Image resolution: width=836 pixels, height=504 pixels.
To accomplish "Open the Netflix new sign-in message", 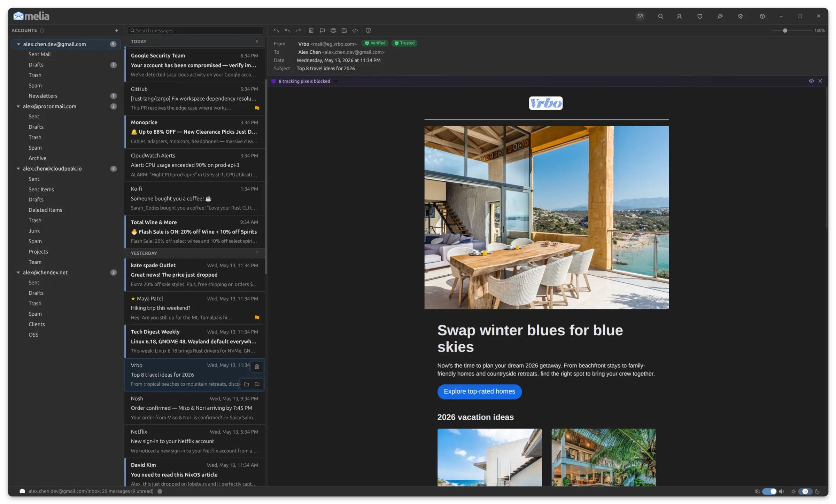I will (x=194, y=441).
